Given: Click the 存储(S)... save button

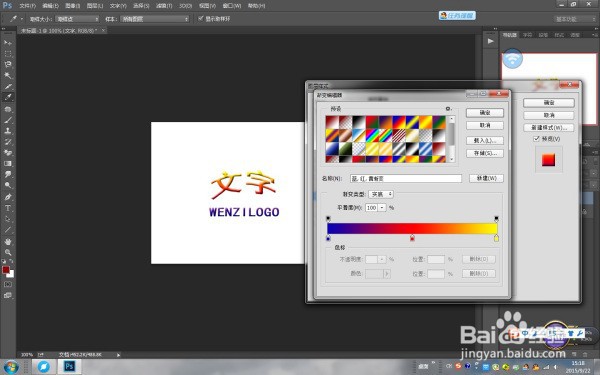Looking at the screenshot, I should [485, 153].
